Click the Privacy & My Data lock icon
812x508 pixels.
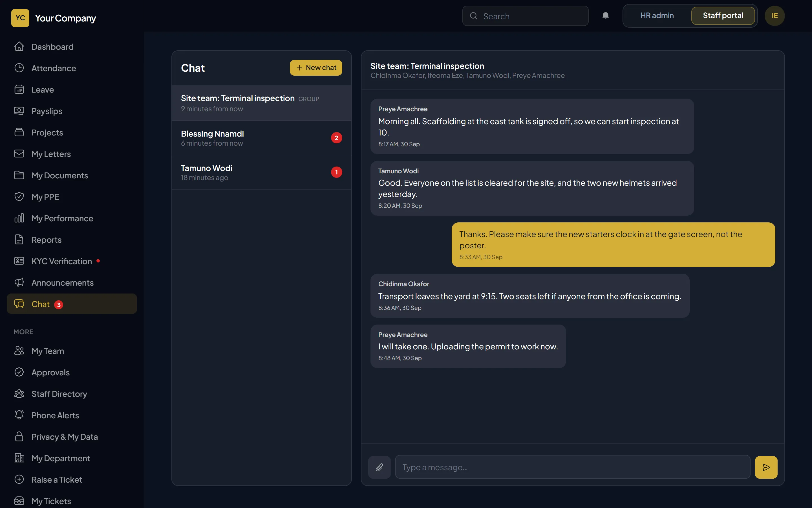(x=19, y=437)
